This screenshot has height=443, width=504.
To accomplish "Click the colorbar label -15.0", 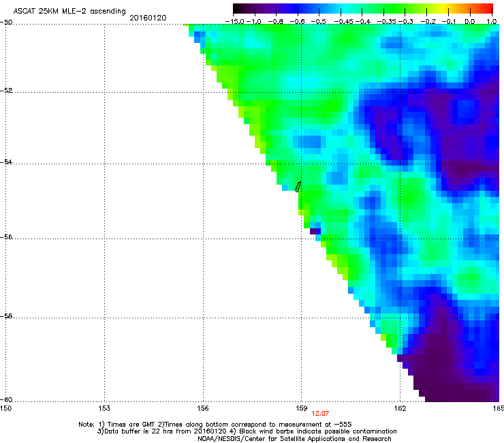I will click(234, 22).
